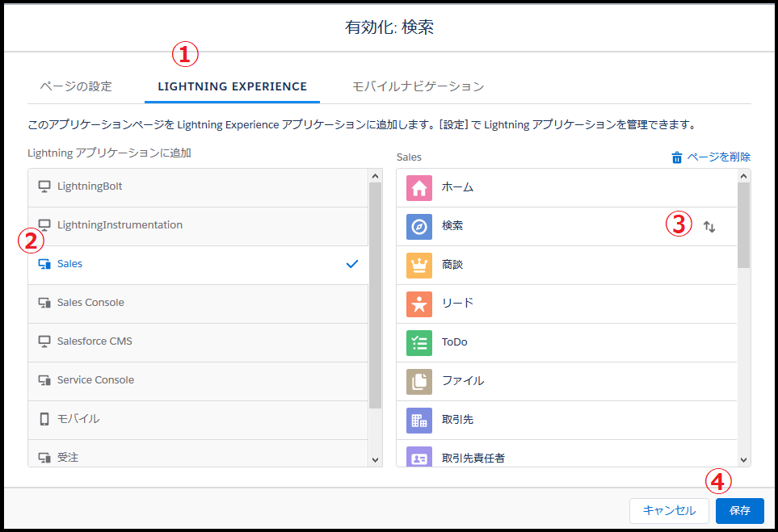Click down arrow of Sales items scrollbar
Image resolution: width=778 pixels, height=532 pixels.
[743, 460]
